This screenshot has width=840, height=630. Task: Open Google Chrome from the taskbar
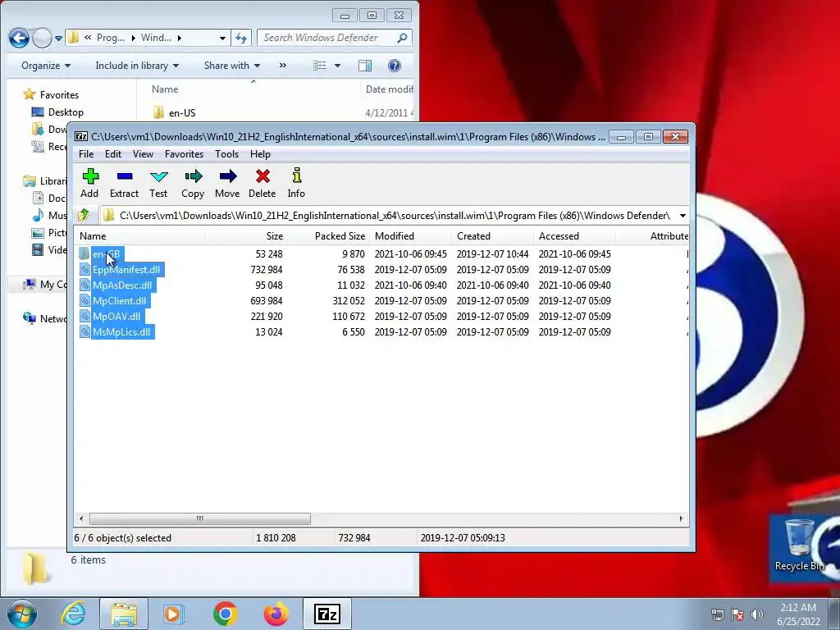tap(225, 614)
